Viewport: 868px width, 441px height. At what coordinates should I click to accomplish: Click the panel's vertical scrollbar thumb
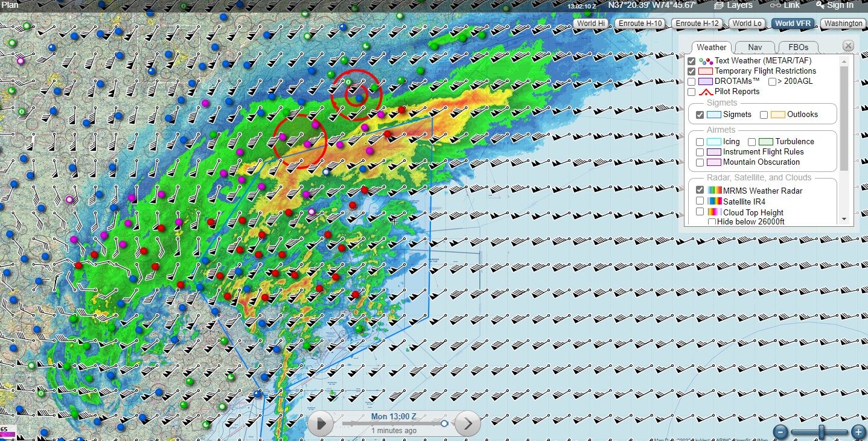[844, 118]
